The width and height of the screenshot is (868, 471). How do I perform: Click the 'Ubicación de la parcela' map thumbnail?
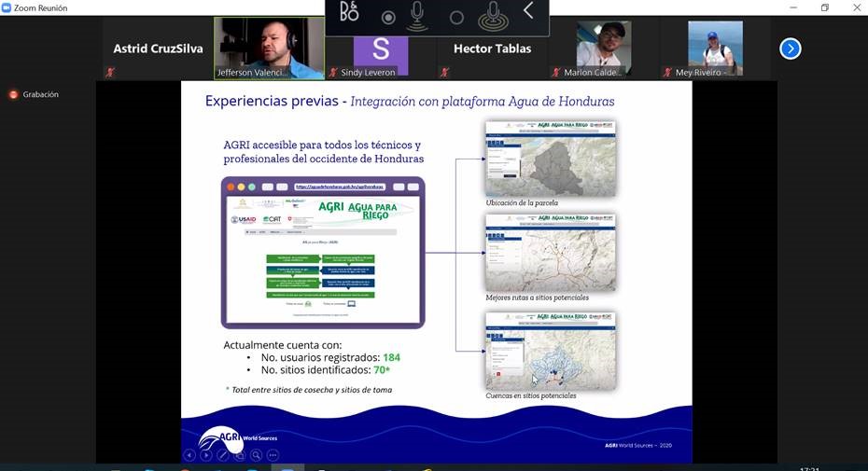point(551,159)
